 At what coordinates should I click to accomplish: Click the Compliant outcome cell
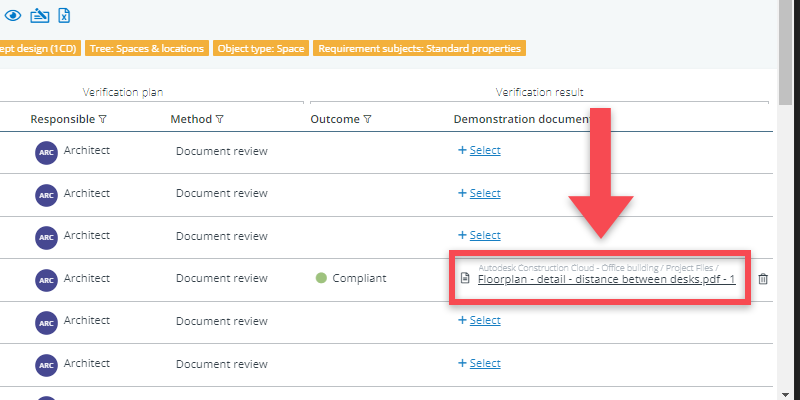click(x=359, y=278)
